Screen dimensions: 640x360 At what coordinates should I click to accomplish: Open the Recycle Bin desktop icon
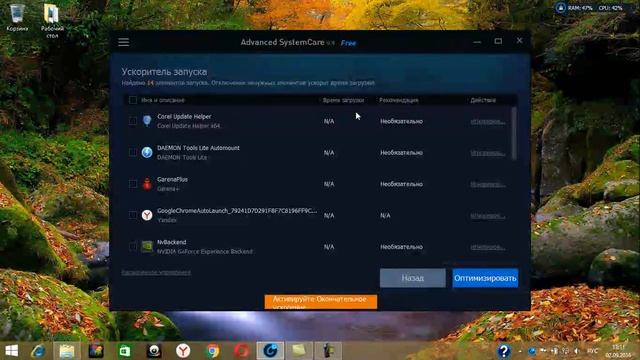(x=17, y=18)
